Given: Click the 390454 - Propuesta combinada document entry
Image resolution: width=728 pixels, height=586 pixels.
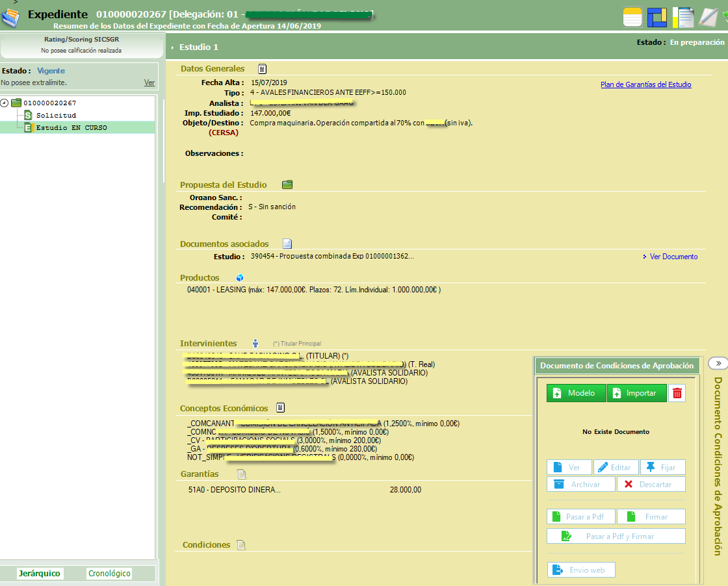Looking at the screenshot, I should coord(332,256).
